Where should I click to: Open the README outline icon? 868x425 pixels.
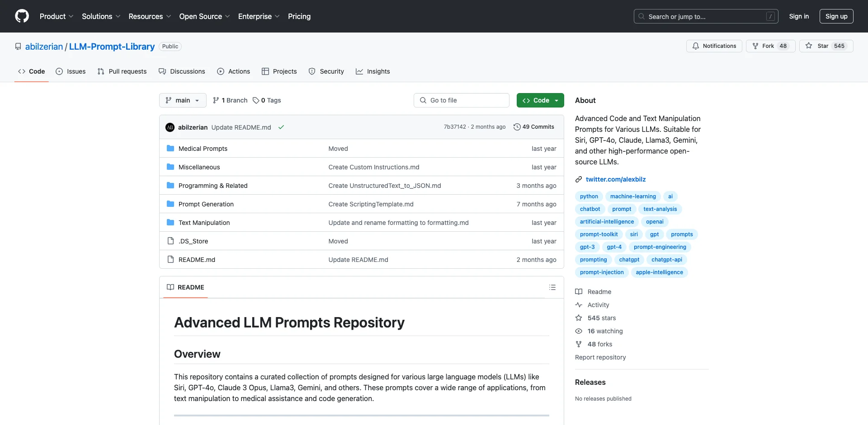click(x=552, y=287)
